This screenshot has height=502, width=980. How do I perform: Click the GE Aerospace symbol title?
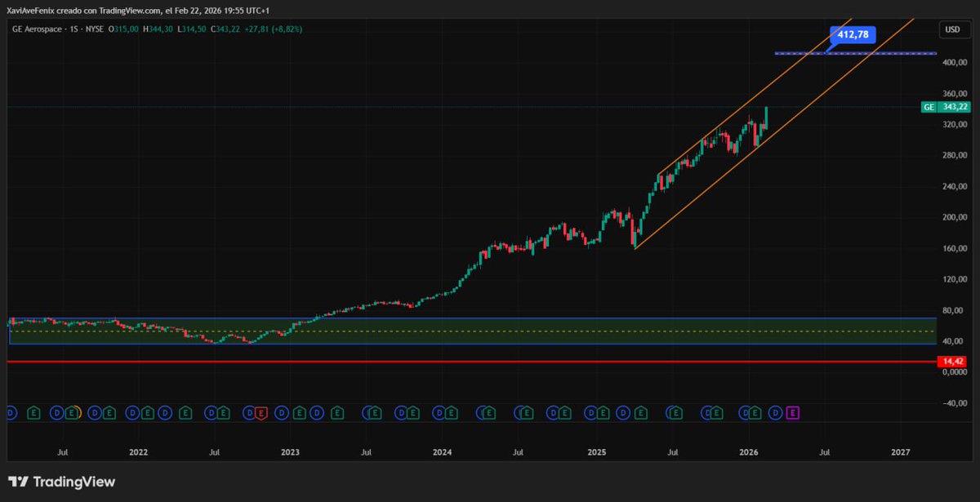point(36,29)
